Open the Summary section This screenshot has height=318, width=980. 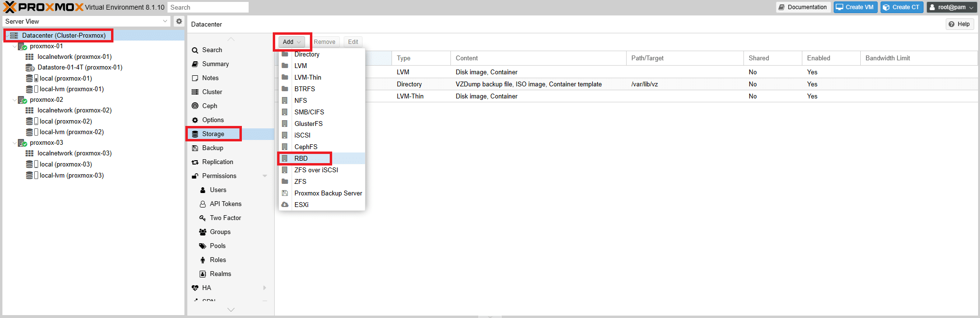pyautogui.click(x=215, y=64)
